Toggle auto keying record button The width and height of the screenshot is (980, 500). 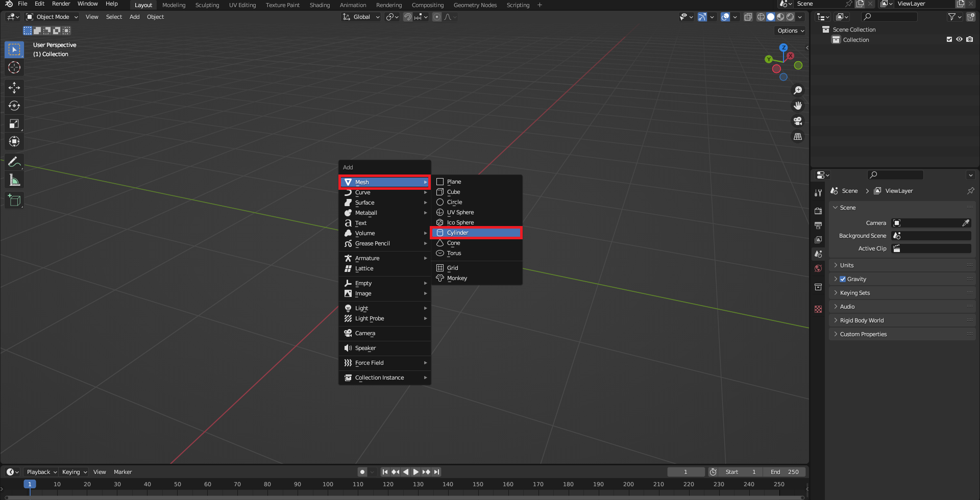tap(362, 472)
